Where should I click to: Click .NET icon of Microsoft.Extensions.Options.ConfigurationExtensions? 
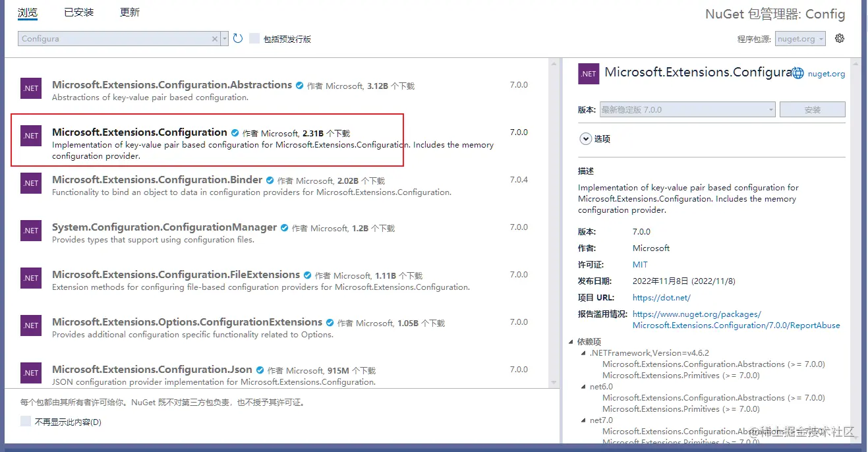coord(31,325)
